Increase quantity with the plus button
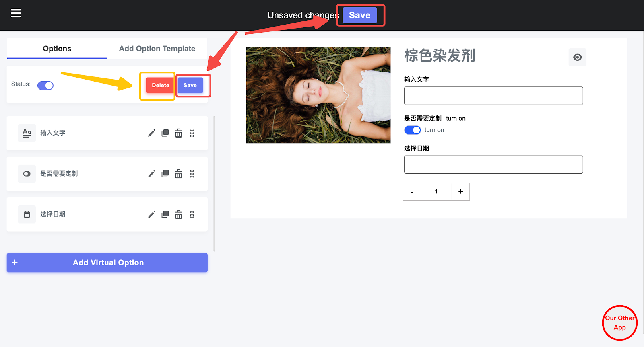This screenshot has width=644, height=347. (460, 192)
